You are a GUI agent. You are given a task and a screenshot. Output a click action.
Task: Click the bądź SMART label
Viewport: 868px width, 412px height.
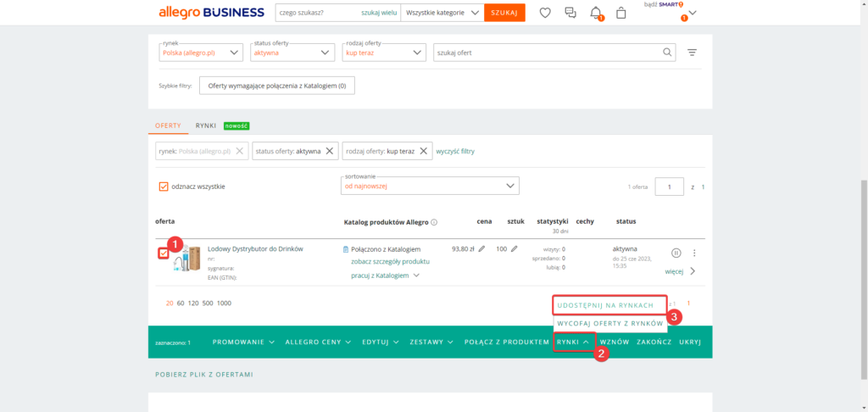click(x=663, y=4)
